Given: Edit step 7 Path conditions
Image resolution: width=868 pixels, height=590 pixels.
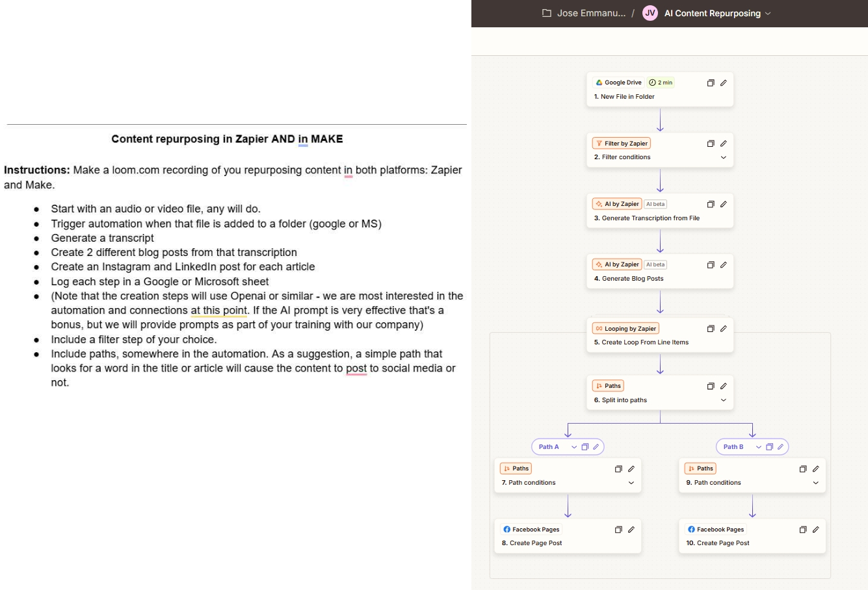Looking at the screenshot, I should (x=631, y=468).
